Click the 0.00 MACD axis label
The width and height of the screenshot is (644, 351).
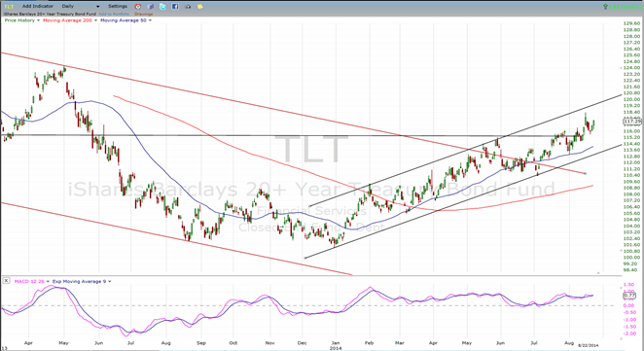(x=628, y=305)
